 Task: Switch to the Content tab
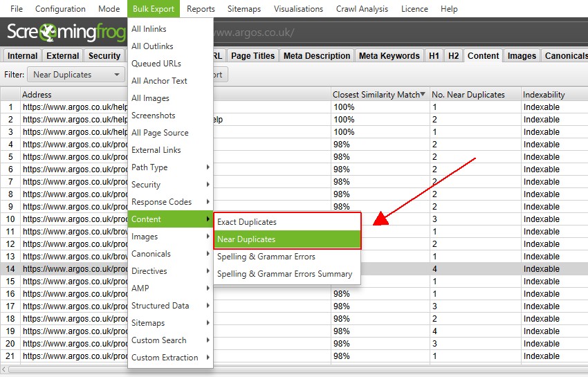pos(483,55)
